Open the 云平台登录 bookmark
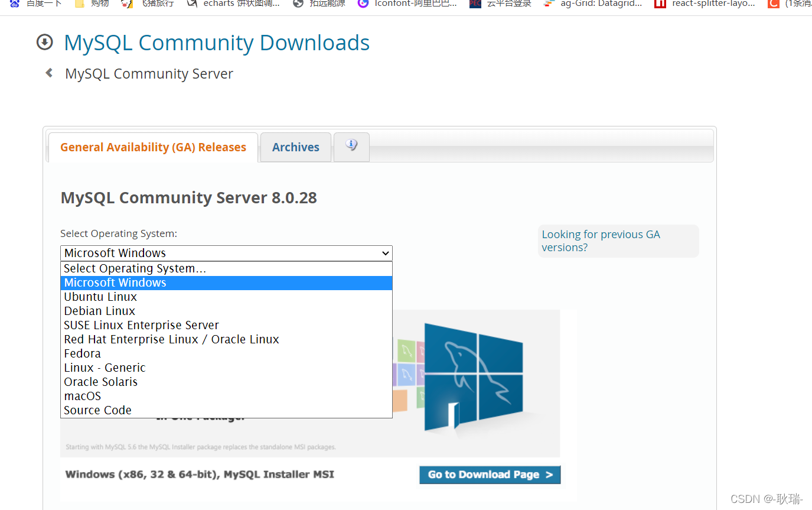 tap(500, 4)
